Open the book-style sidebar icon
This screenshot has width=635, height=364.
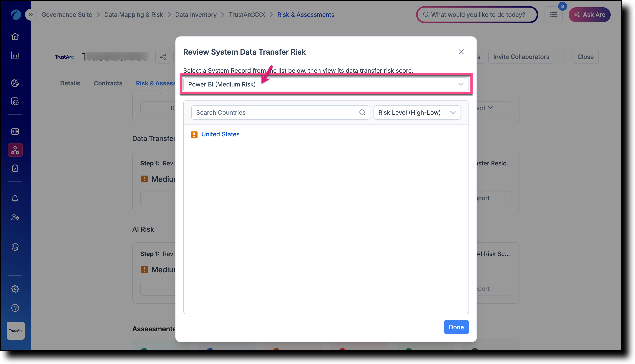pos(15,131)
